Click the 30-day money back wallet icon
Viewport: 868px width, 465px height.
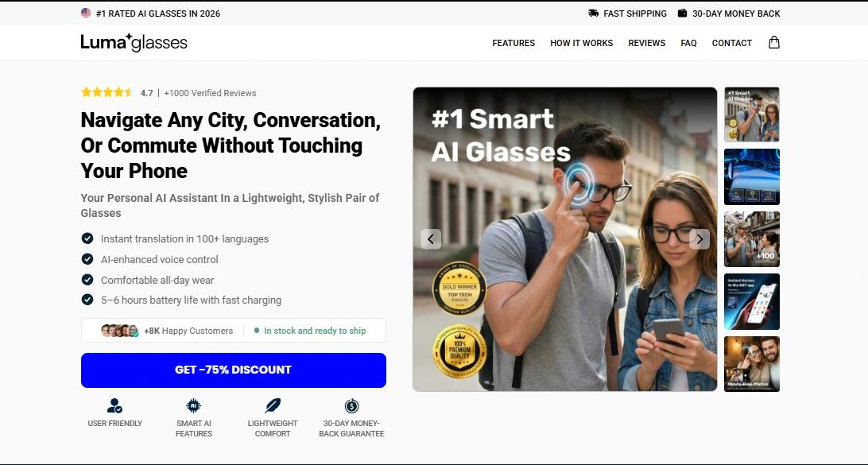pos(683,14)
